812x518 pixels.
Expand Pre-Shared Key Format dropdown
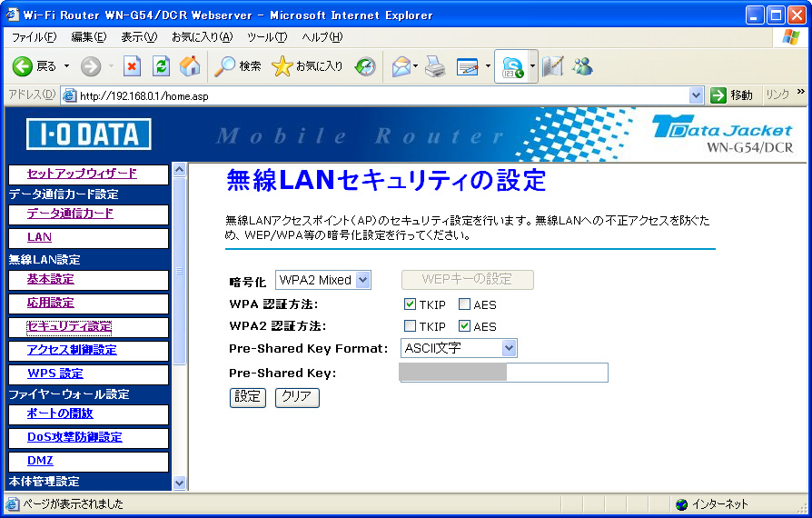(459, 348)
